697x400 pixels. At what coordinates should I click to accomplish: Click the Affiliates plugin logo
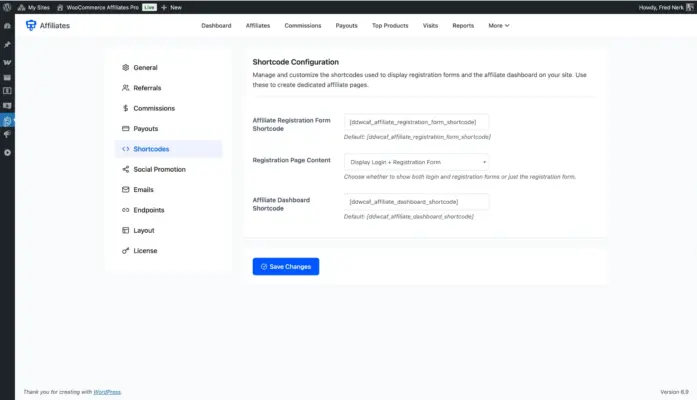pyautogui.click(x=31, y=25)
